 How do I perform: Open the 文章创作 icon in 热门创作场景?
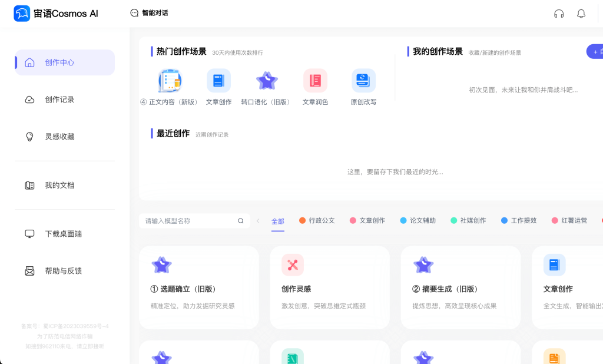pyautogui.click(x=218, y=81)
